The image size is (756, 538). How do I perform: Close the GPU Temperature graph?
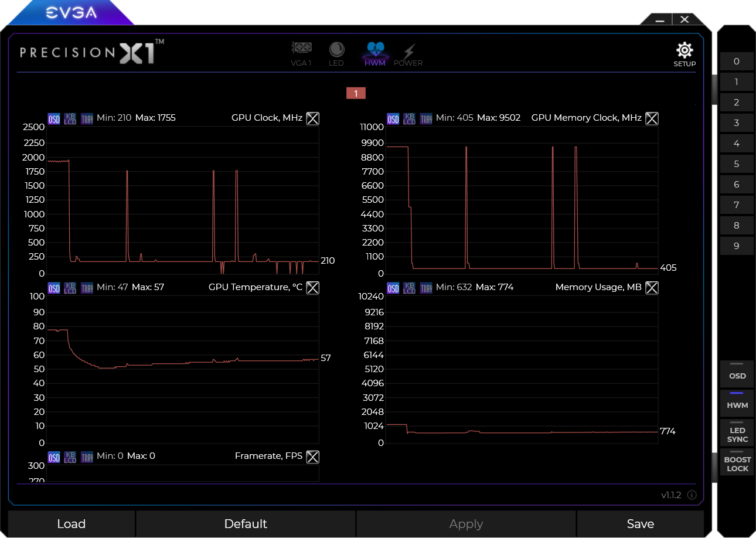(313, 287)
